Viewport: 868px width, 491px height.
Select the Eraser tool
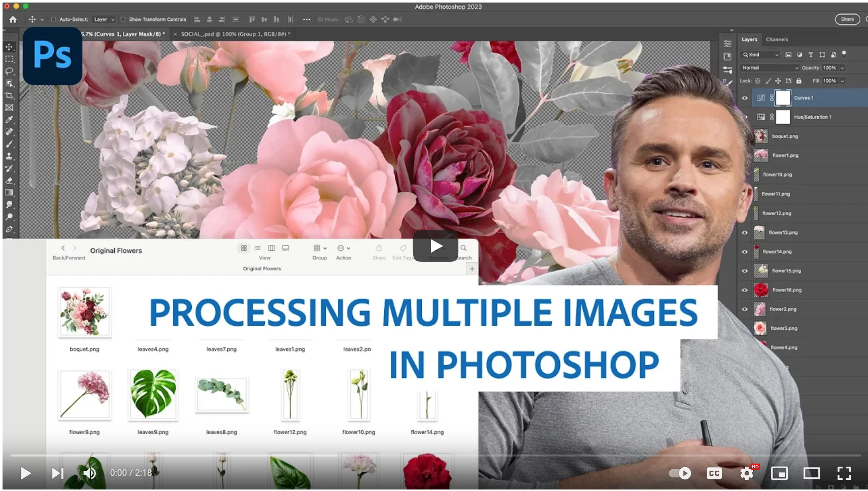(9, 181)
